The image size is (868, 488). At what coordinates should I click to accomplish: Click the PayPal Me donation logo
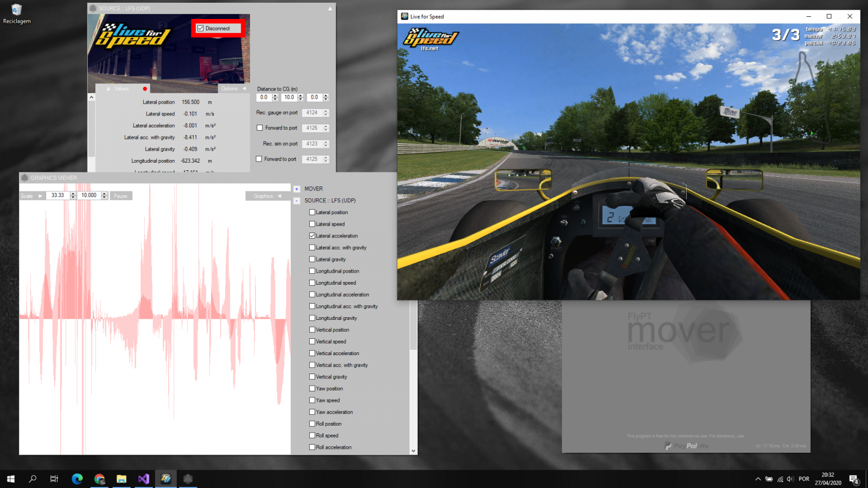(686, 446)
